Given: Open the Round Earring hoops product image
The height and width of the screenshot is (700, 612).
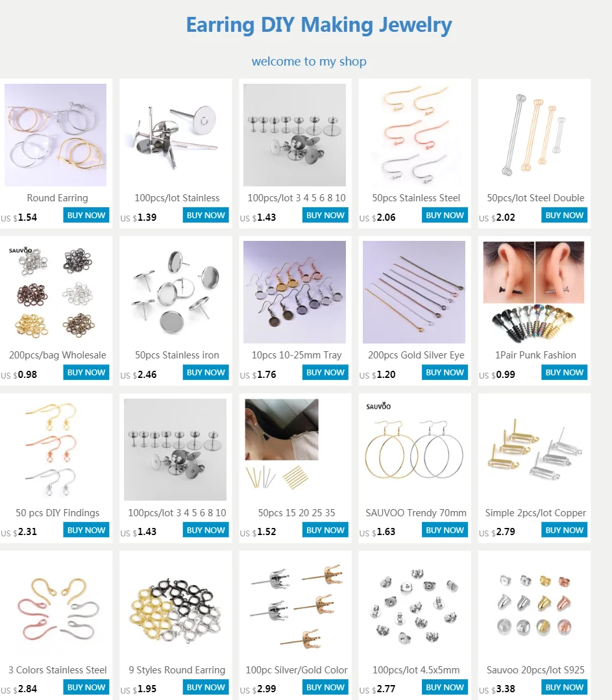Looking at the screenshot, I should [x=55, y=135].
